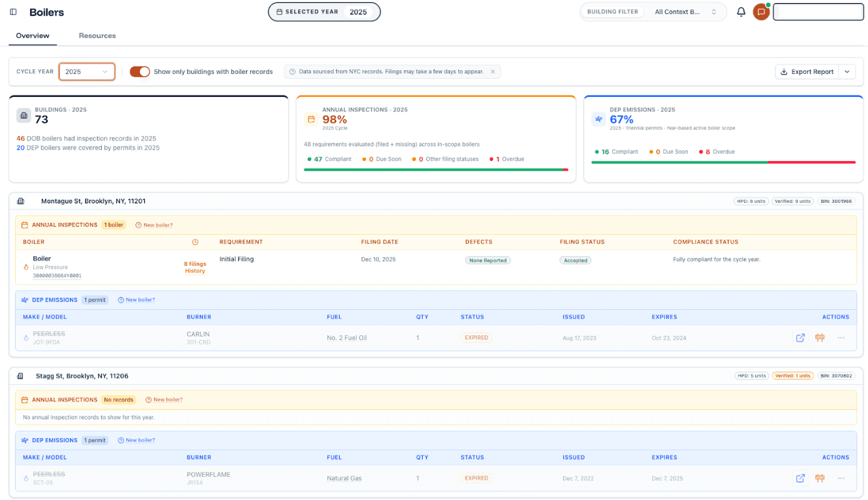The height and width of the screenshot is (500, 868).
Task: Click the Annual Inspections card calendar icon
Action: 311,119
